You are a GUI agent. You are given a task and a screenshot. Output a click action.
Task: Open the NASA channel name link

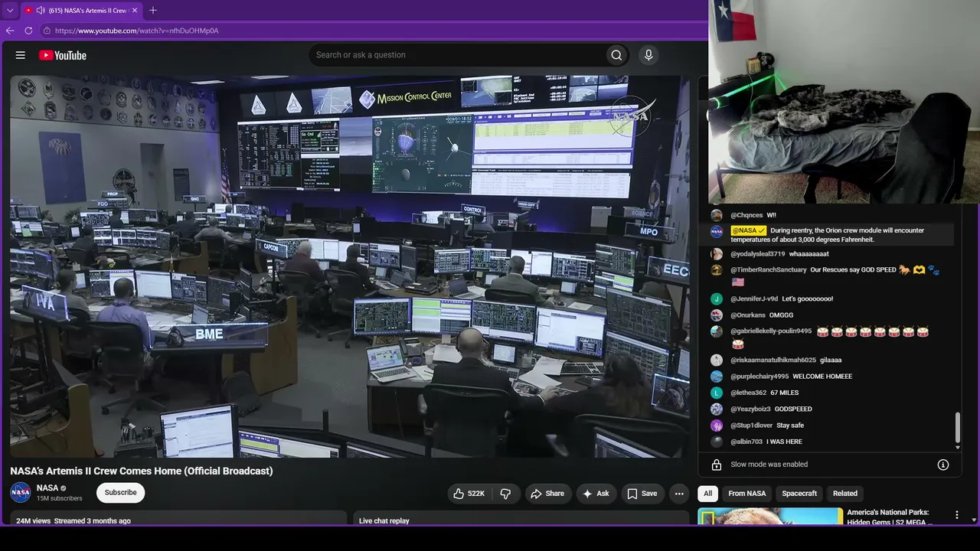(x=47, y=488)
